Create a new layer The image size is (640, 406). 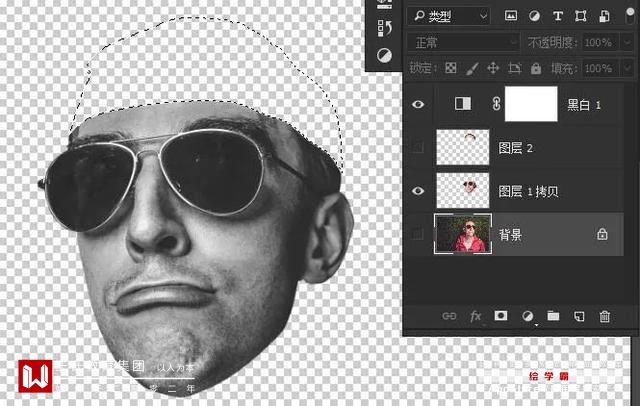point(579,316)
